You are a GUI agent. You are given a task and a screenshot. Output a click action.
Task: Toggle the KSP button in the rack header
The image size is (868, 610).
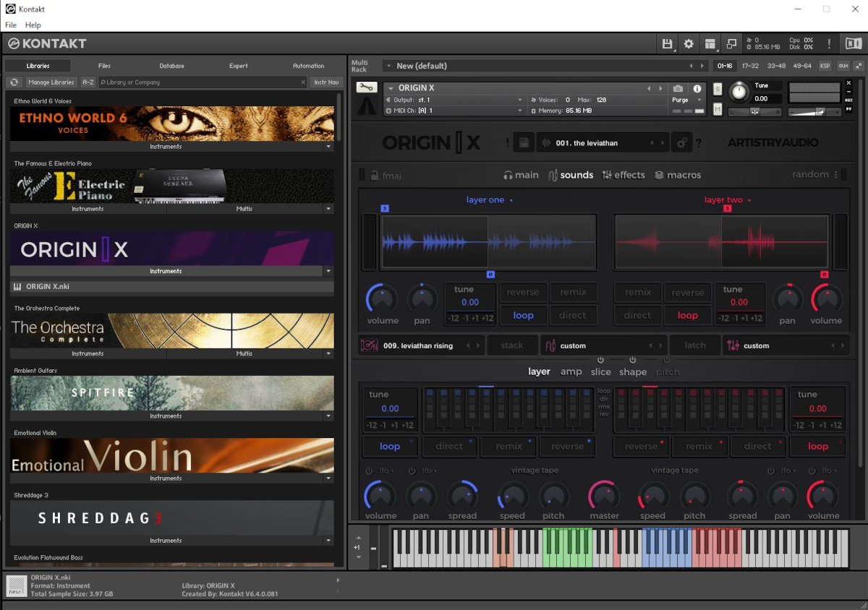coord(825,66)
